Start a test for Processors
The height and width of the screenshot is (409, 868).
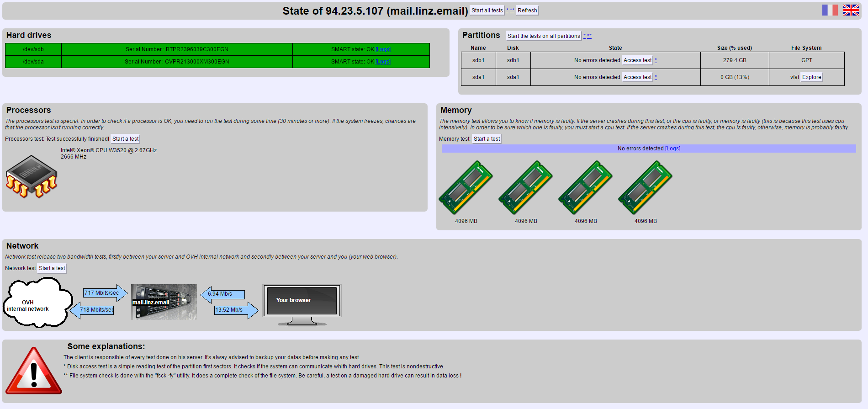pyautogui.click(x=125, y=139)
